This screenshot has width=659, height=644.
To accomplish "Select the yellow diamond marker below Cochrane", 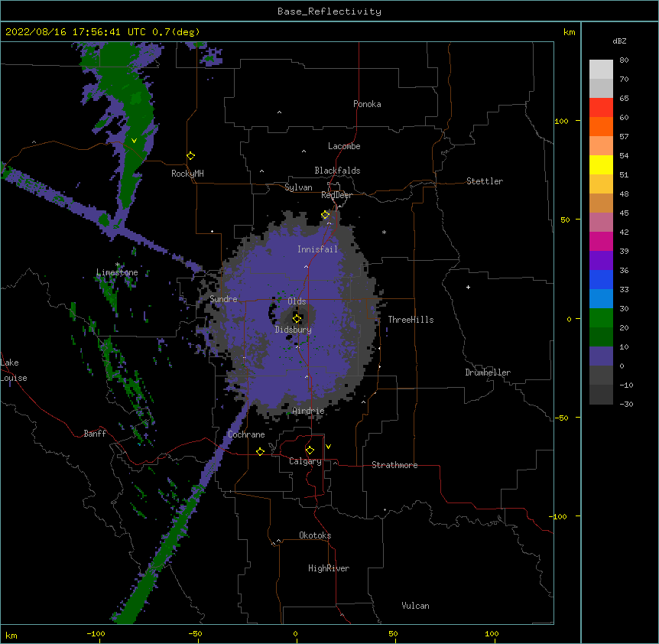I will point(260,451).
